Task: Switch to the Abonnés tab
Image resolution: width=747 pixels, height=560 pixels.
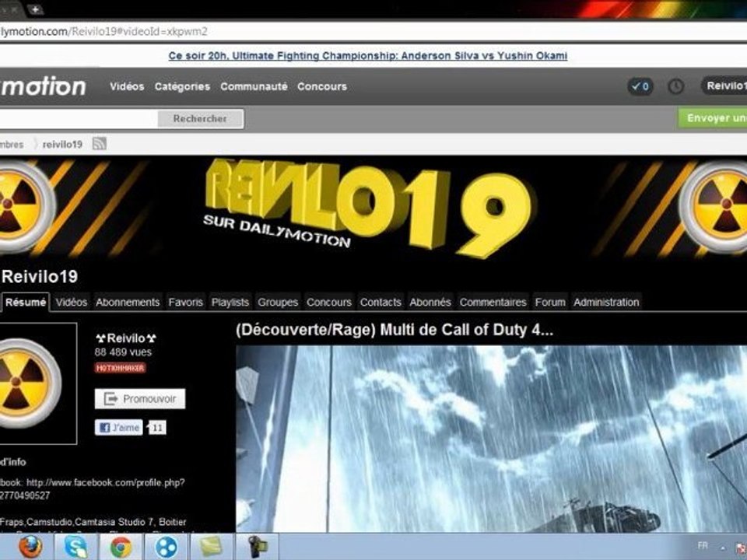Action: [430, 302]
